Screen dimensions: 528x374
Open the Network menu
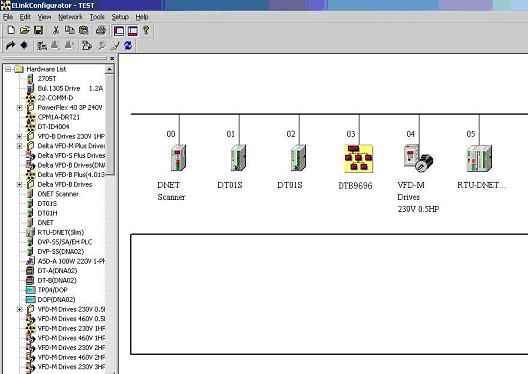70,17
